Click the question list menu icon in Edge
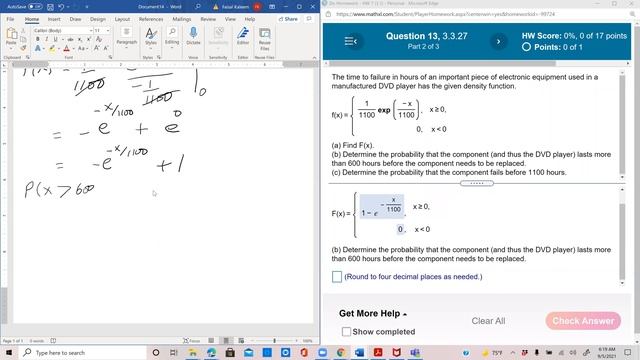 [351, 41]
